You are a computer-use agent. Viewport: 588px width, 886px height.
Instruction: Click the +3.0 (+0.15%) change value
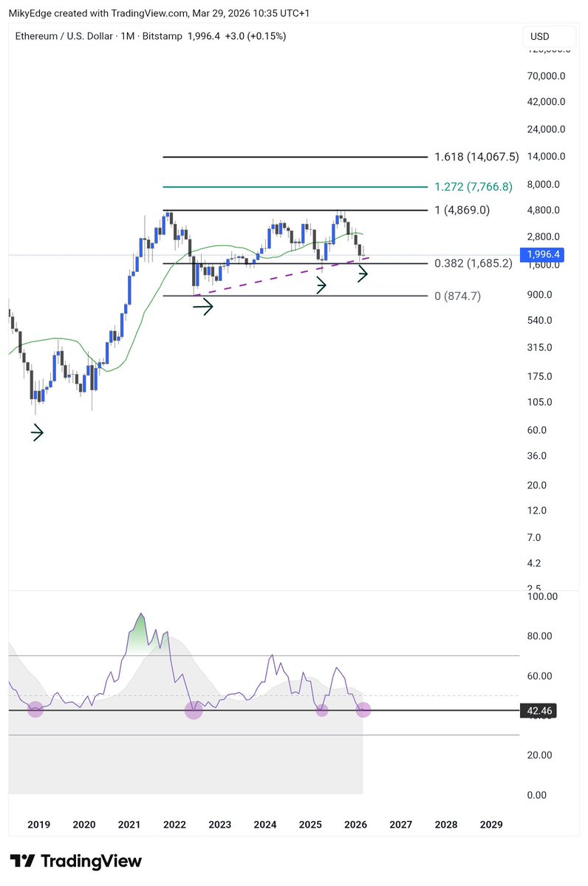pos(256,36)
